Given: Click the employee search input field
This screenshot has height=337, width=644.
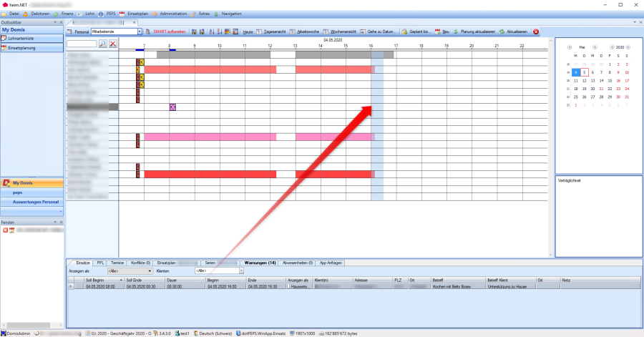Looking at the screenshot, I should click(82, 44).
